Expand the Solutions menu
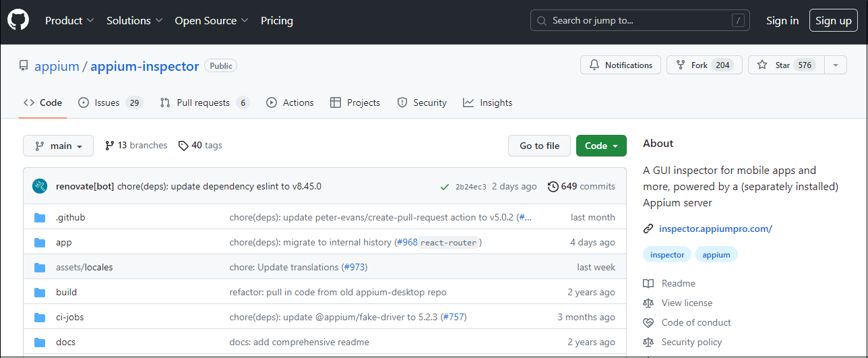868x358 pixels. (x=135, y=20)
